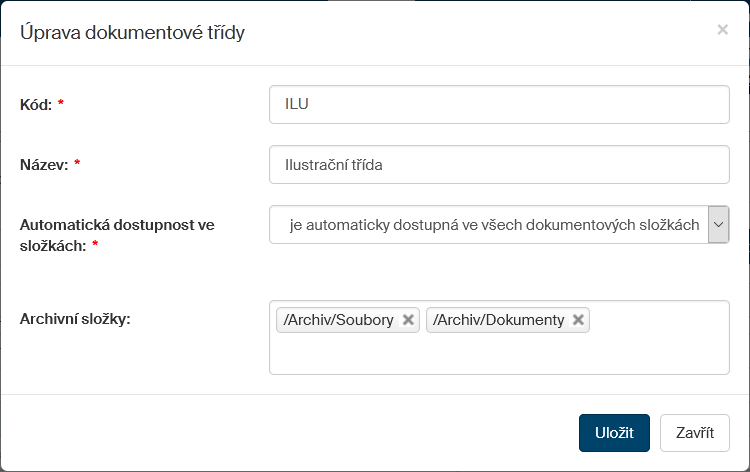This screenshot has height=472, width=750.
Task: Click the 'Automatická dostupnost ve složkách' label
Action: pos(117,225)
